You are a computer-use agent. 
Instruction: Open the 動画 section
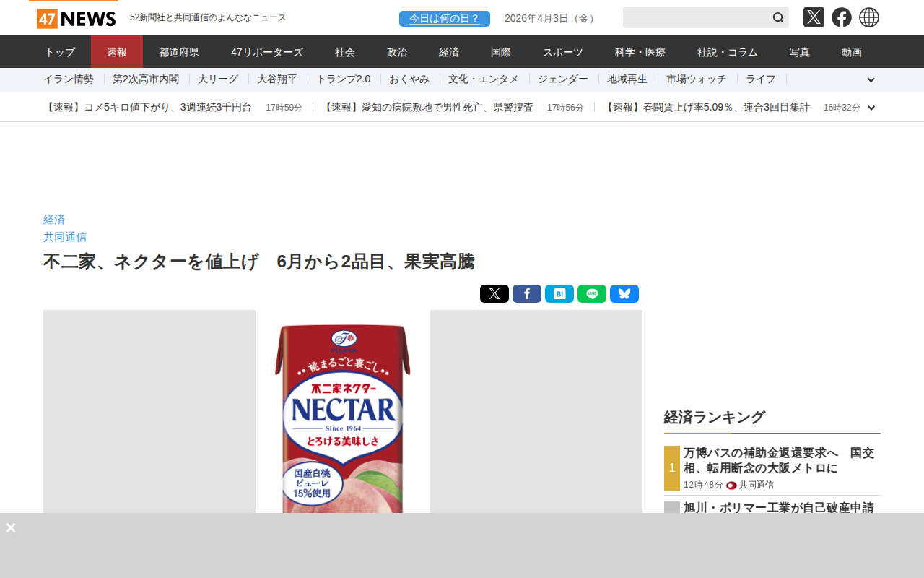[852, 52]
